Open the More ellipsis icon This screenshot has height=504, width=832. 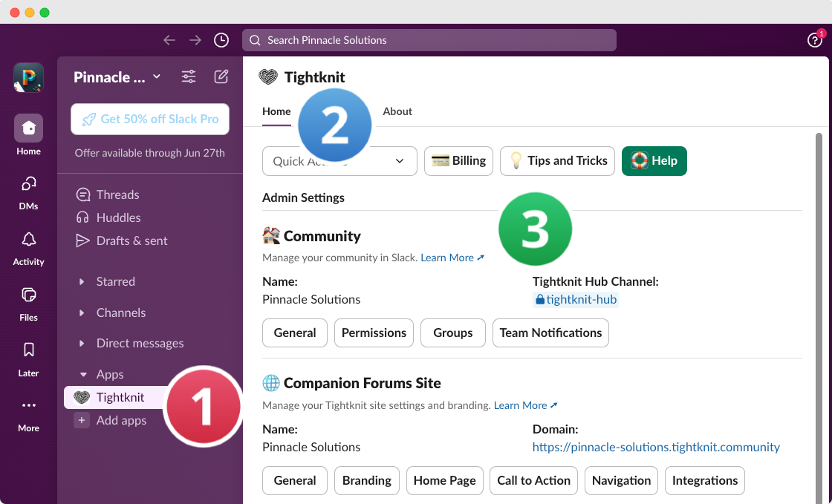(29, 405)
